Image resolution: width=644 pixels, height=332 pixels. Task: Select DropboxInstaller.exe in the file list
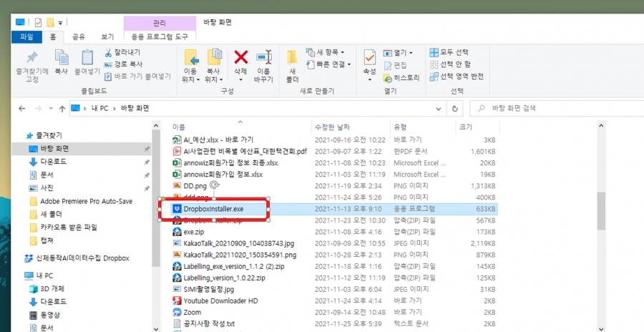point(213,209)
